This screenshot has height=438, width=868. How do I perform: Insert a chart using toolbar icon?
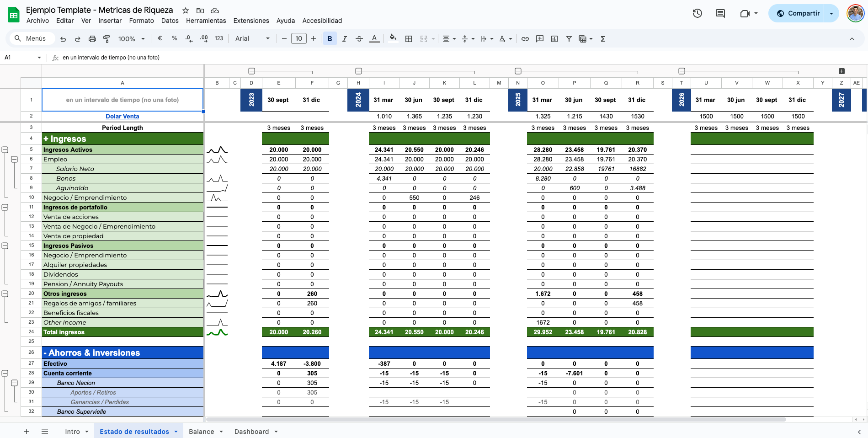pyautogui.click(x=554, y=39)
